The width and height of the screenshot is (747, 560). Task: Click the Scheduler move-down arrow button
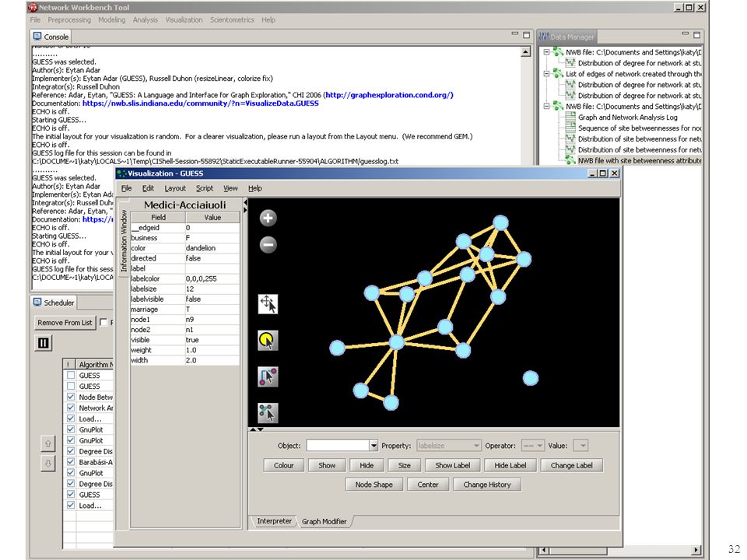[x=48, y=464]
